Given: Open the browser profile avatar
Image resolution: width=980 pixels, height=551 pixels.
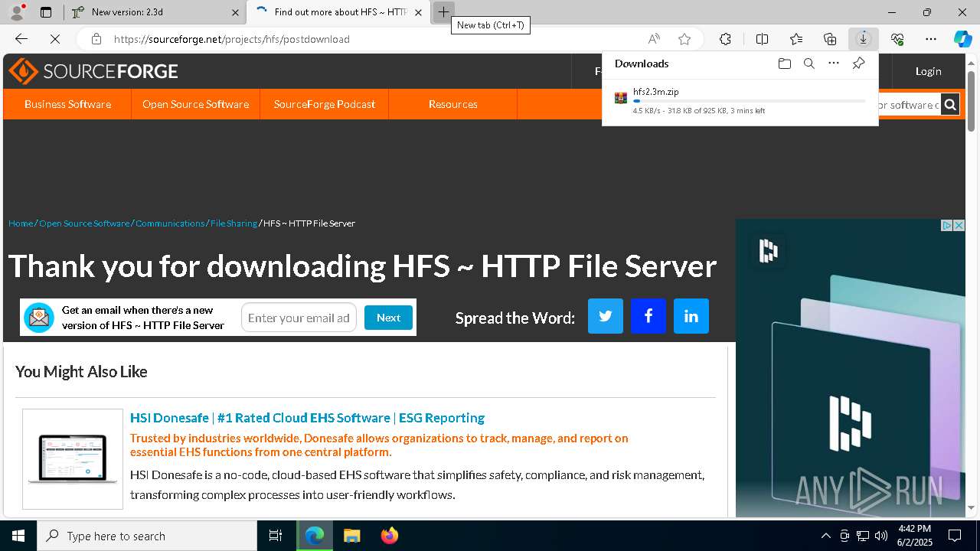Looking at the screenshot, I should pyautogui.click(x=17, y=12).
